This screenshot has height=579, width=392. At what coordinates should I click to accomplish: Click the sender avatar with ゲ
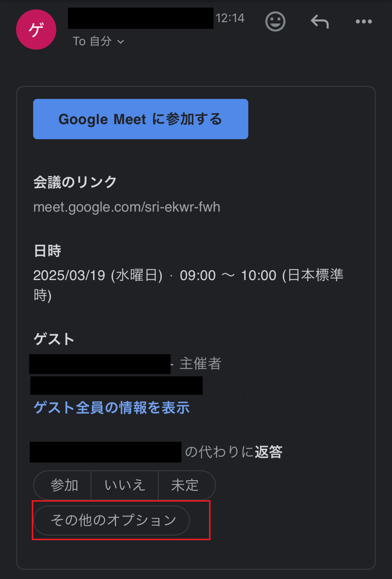click(x=36, y=29)
